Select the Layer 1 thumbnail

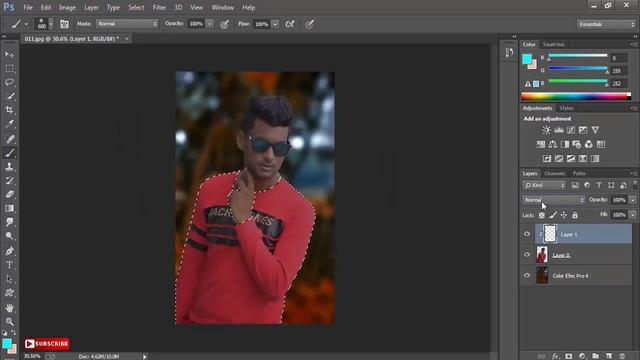[550, 234]
